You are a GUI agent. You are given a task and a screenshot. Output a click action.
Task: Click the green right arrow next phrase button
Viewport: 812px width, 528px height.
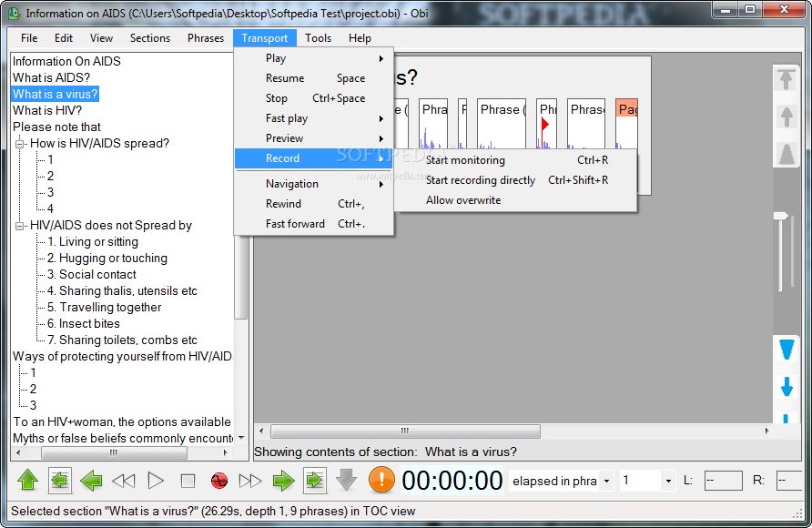click(x=283, y=481)
